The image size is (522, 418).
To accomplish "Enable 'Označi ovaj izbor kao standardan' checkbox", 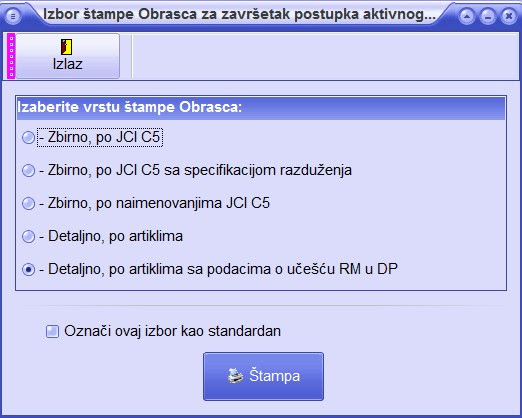I will coord(52,331).
